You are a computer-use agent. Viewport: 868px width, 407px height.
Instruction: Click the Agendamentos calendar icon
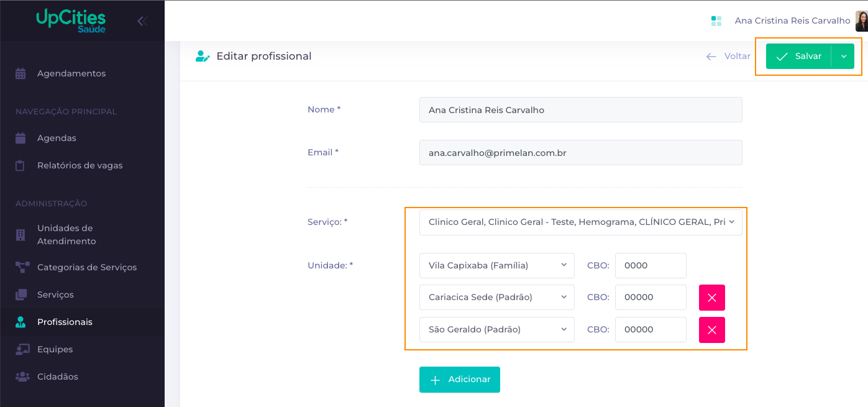(x=21, y=73)
